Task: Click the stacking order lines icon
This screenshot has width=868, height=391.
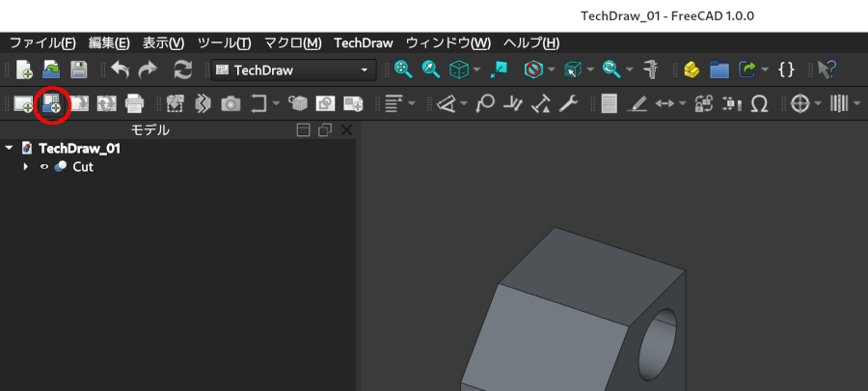Action: pyautogui.click(x=393, y=103)
